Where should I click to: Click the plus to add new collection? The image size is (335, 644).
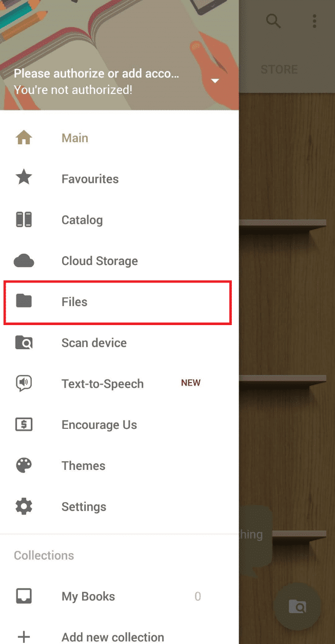[x=24, y=637]
